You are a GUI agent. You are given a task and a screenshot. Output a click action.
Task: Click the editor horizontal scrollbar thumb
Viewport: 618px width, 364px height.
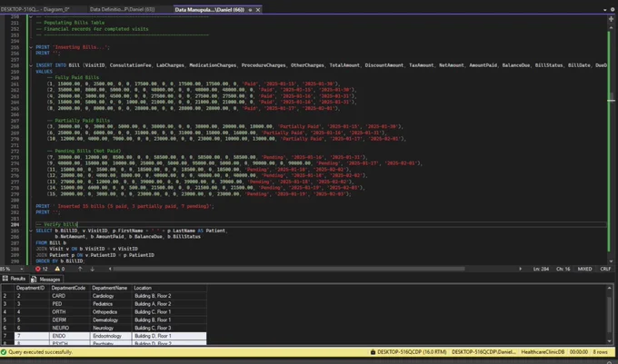[x=289, y=270]
